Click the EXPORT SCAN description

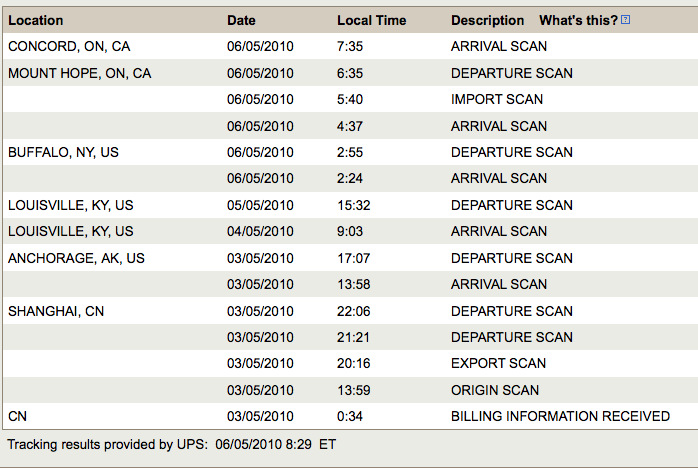click(498, 364)
